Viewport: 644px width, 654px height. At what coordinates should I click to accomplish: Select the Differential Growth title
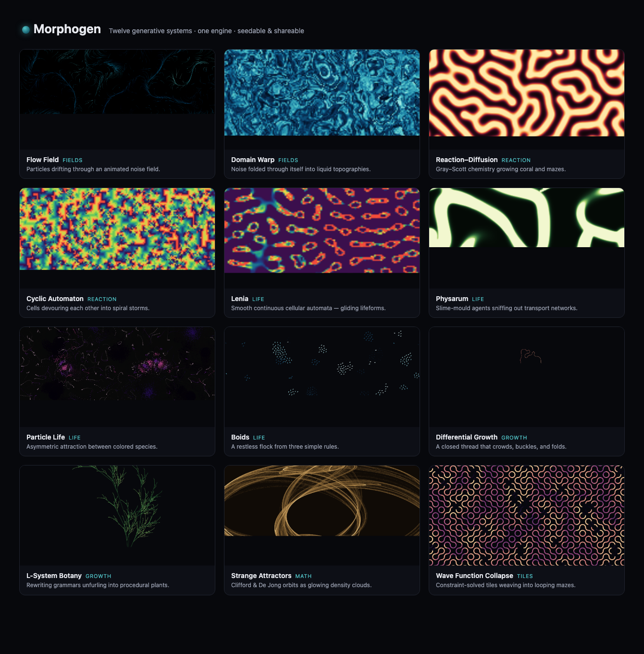(x=467, y=437)
